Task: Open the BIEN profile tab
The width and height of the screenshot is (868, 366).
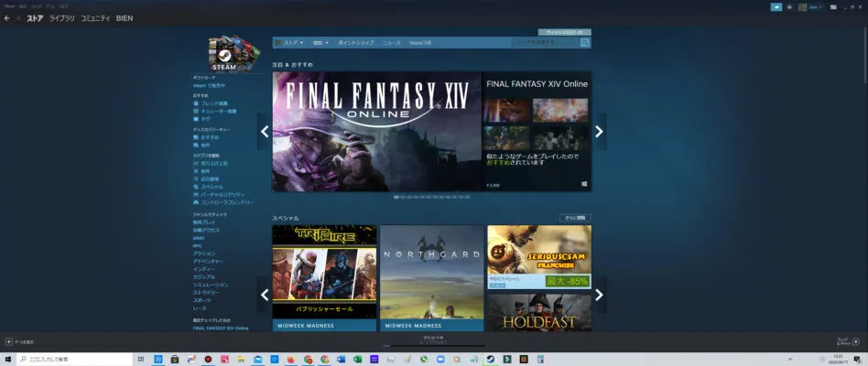Action: [125, 18]
